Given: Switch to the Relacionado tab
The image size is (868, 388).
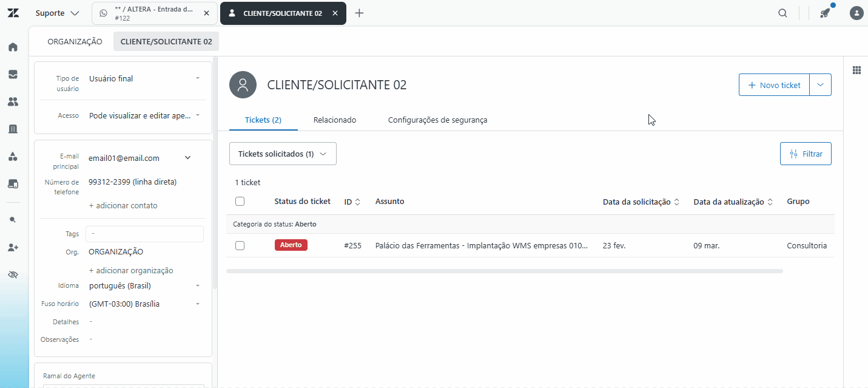Looking at the screenshot, I should 335,120.
